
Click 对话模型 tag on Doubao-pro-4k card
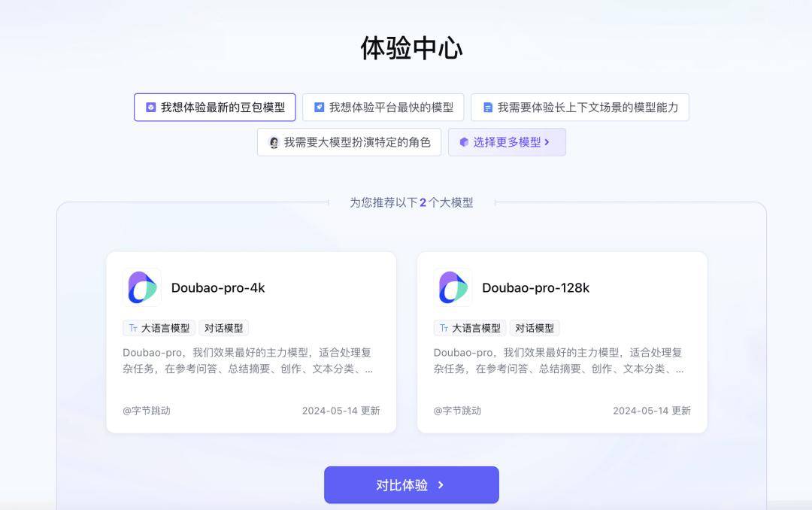coord(224,328)
